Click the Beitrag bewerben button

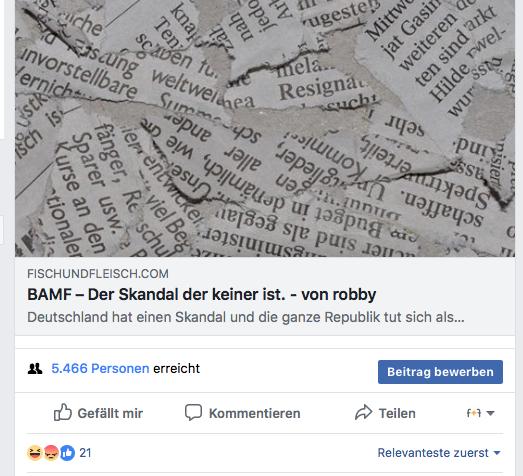(x=440, y=372)
